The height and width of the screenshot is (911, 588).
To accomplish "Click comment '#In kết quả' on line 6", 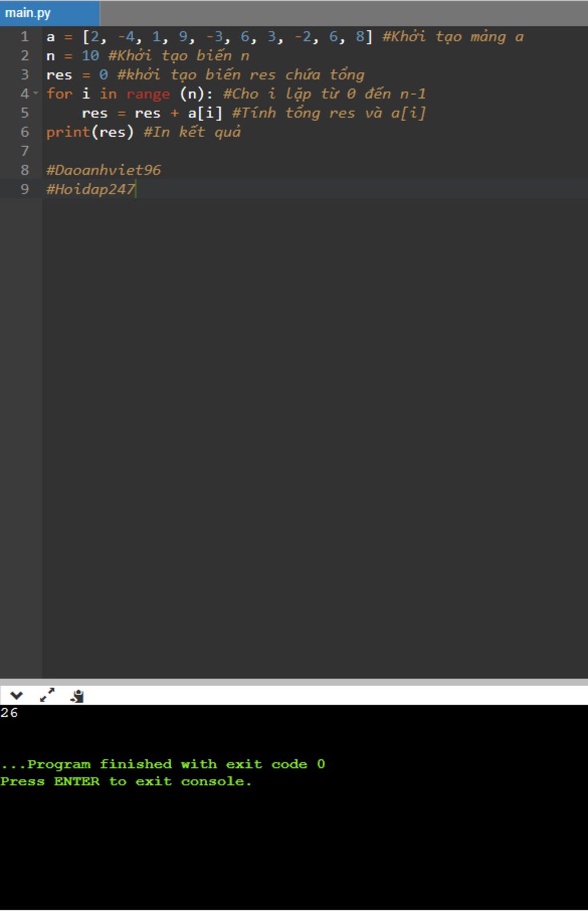I will tap(192, 132).
